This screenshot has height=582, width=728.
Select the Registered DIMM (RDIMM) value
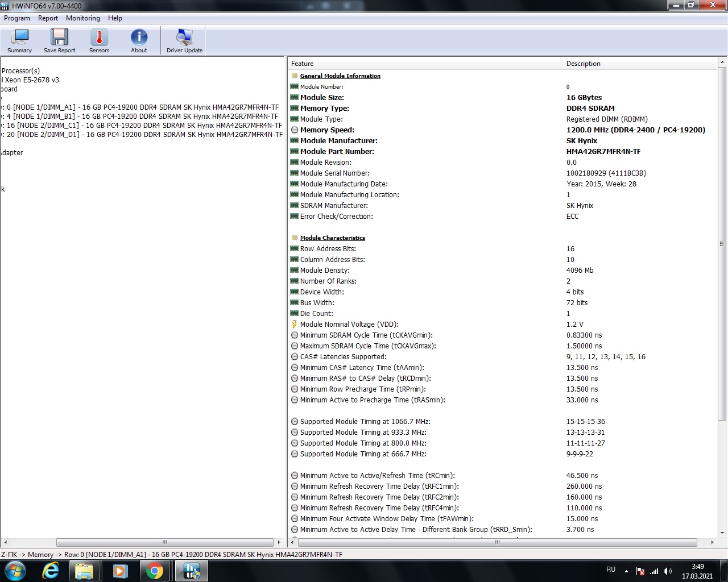tap(607, 119)
